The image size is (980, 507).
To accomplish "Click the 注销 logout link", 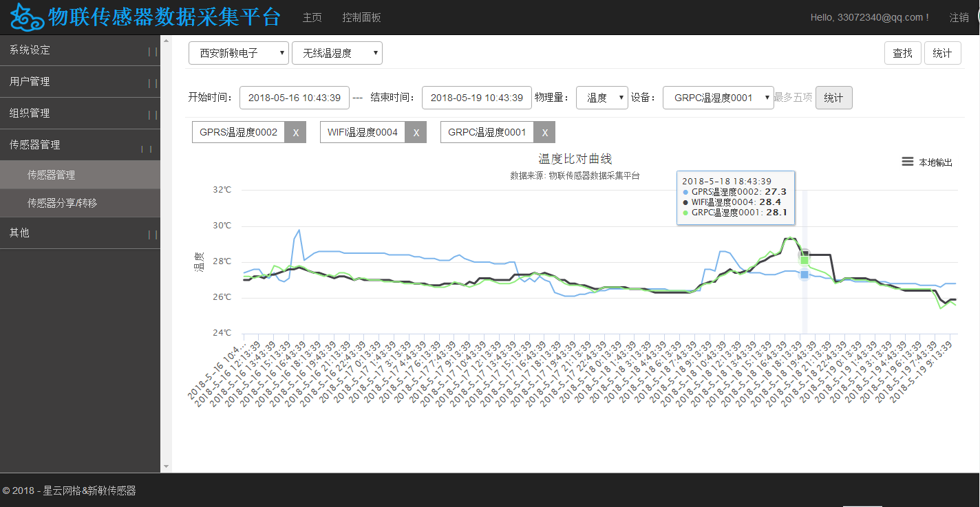I will 959,17.
